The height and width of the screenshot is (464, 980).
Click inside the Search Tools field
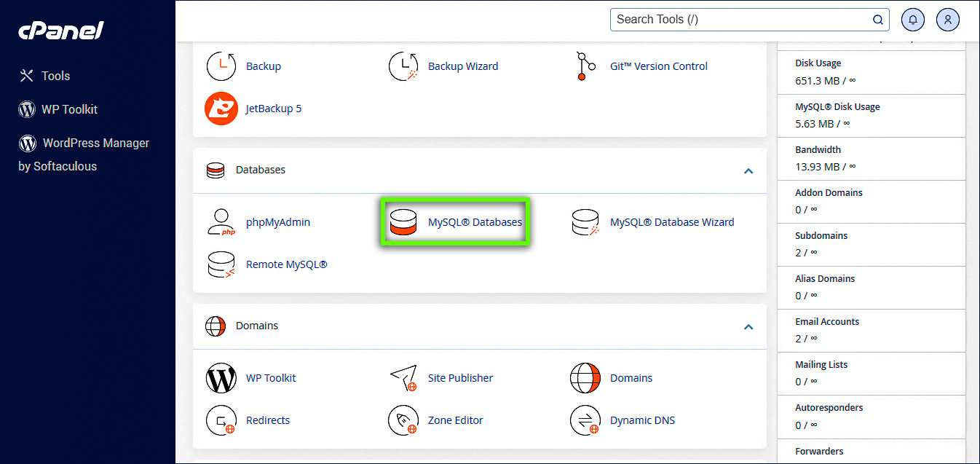[x=735, y=19]
